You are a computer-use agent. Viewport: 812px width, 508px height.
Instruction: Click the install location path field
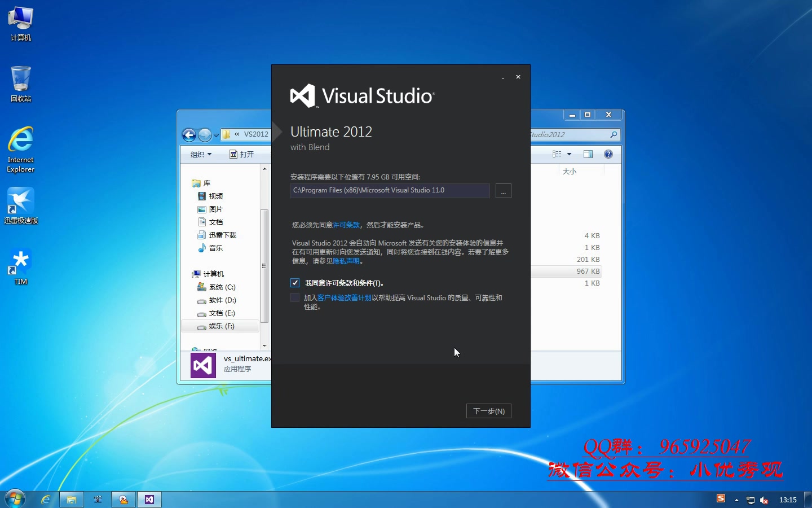coord(390,191)
